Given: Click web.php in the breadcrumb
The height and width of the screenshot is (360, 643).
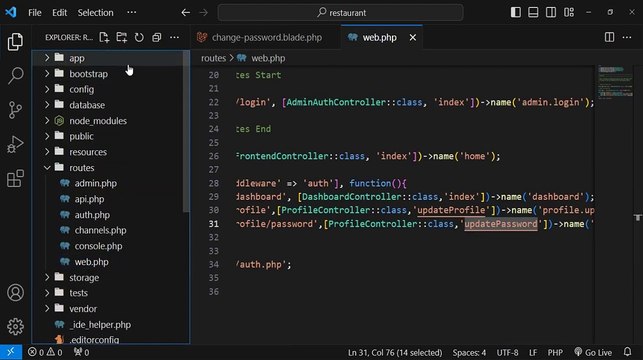Looking at the screenshot, I should tap(268, 58).
